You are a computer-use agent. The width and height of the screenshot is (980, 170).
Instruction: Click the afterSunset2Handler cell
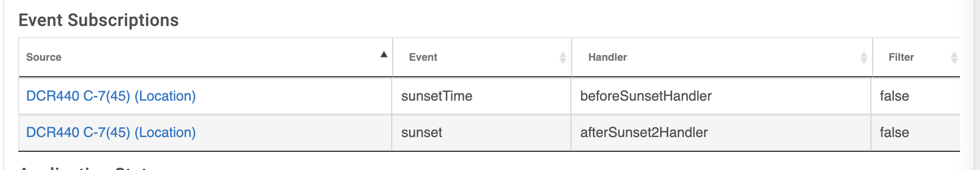(721, 133)
